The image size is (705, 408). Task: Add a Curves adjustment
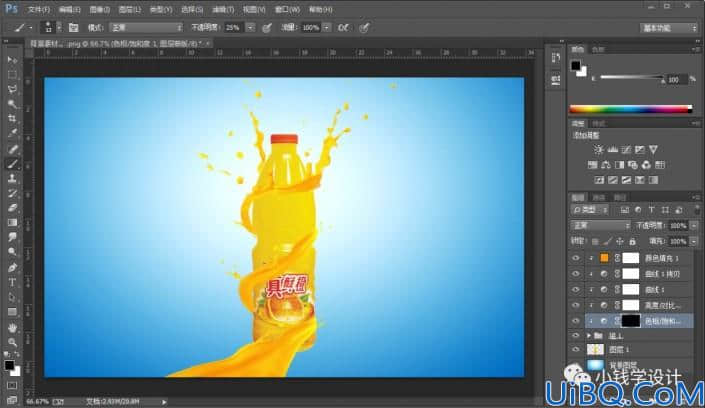pos(626,149)
